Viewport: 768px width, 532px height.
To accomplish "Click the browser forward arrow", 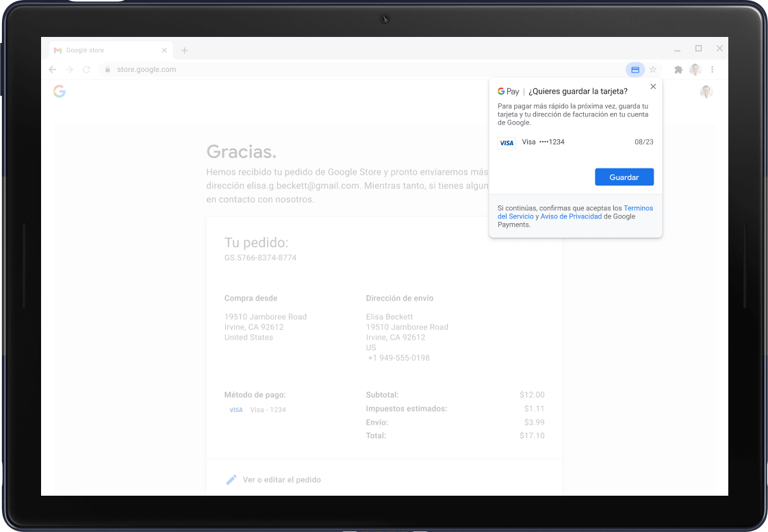I will point(69,69).
